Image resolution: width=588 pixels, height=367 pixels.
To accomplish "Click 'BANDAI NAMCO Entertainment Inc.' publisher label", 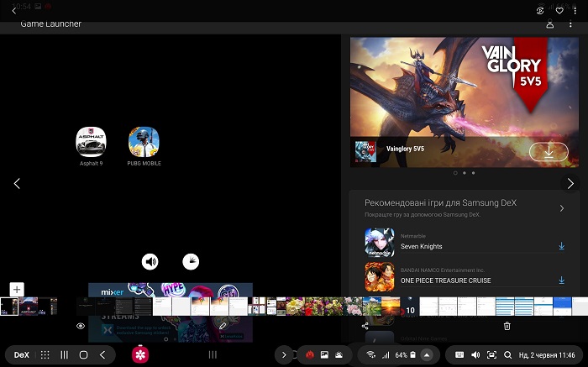I will 443,270.
